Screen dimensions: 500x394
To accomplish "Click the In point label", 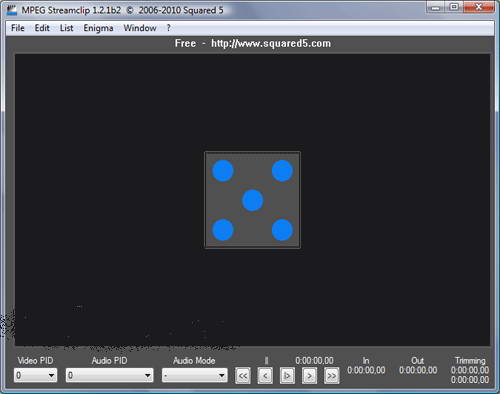I will (x=366, y=360).
